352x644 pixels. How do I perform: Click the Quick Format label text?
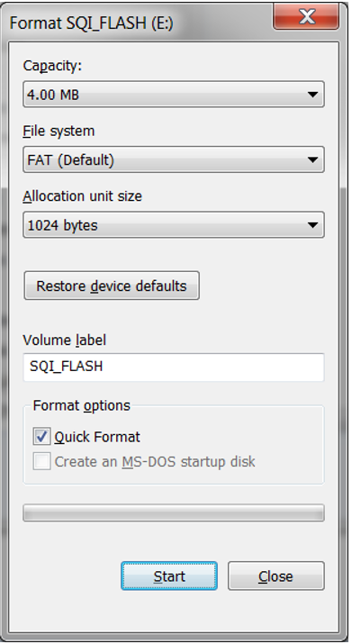click(x=97, y=437)
